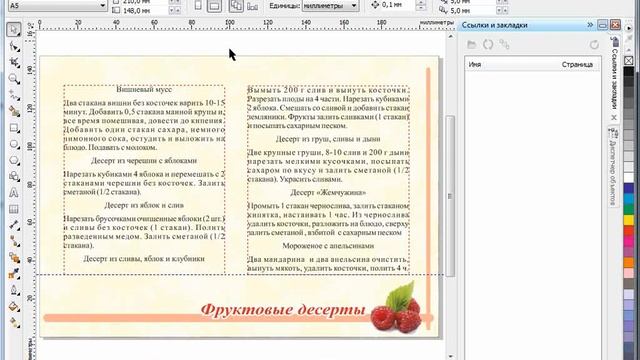This screenshot has width=640, height=360.
Task: Select the Smart Fill tool
Action: (x=13, y=111)
